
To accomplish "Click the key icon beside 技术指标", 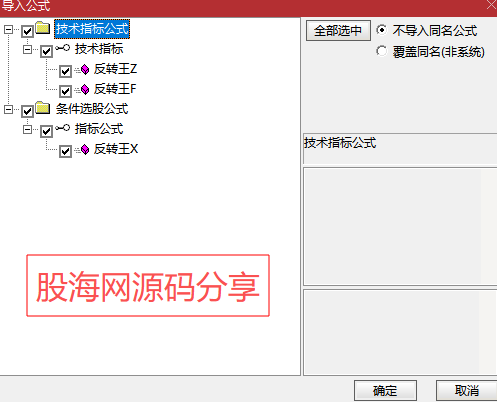I will coord(63,48).
